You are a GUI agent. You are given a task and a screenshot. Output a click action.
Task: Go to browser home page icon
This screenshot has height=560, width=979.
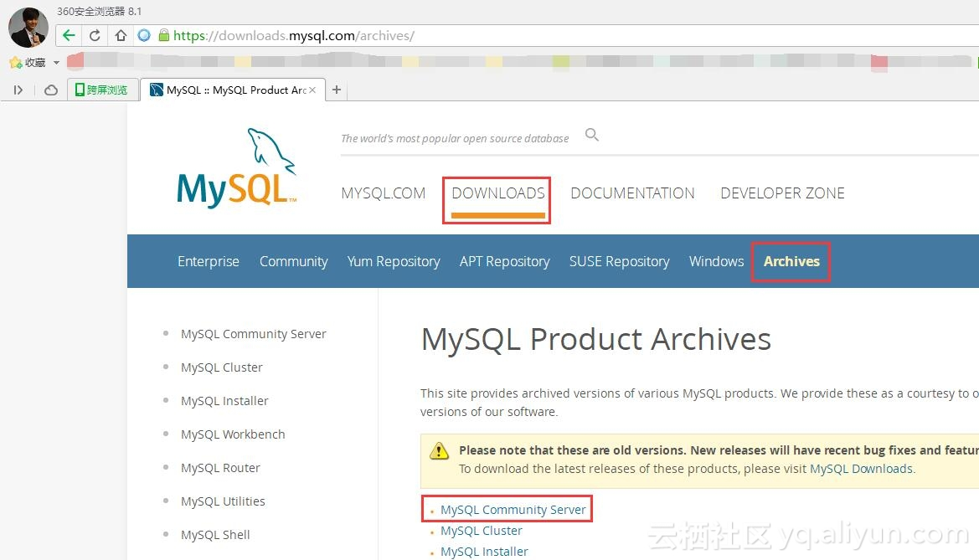click(121, 36)
